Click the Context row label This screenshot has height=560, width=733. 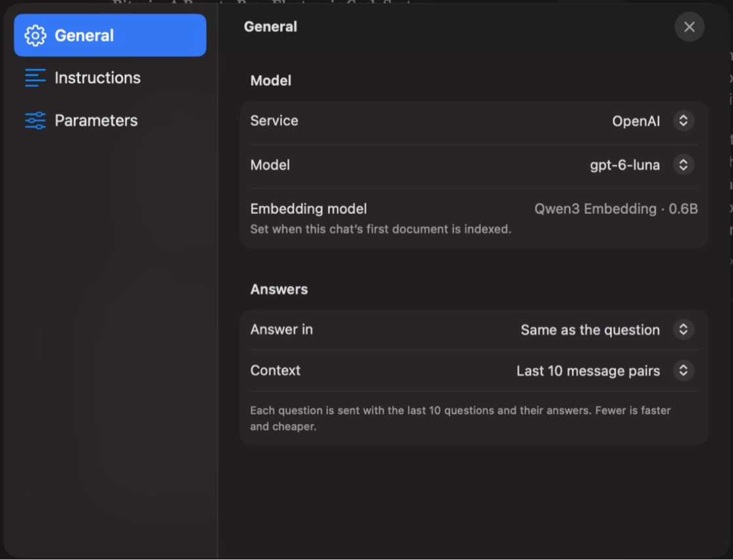(x=276, y=370)
